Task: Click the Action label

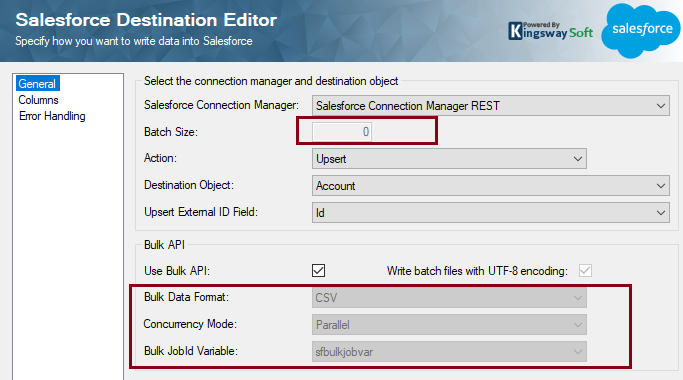Action: 160,158
